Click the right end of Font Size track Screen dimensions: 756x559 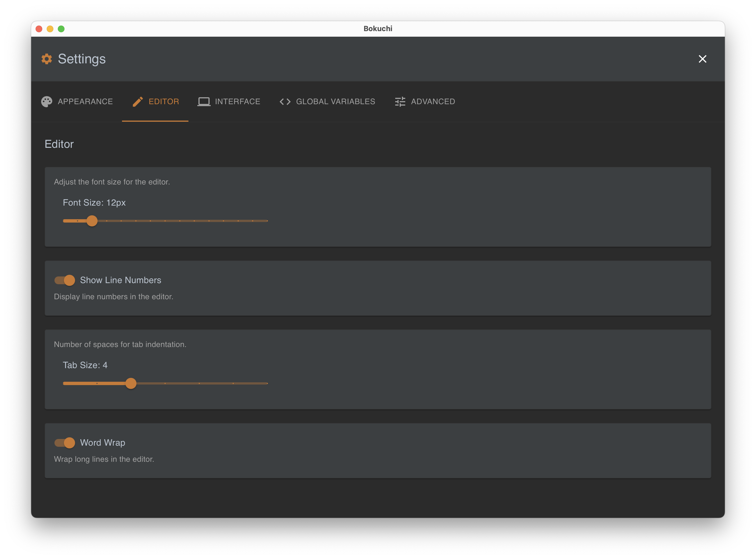(267, 221)
